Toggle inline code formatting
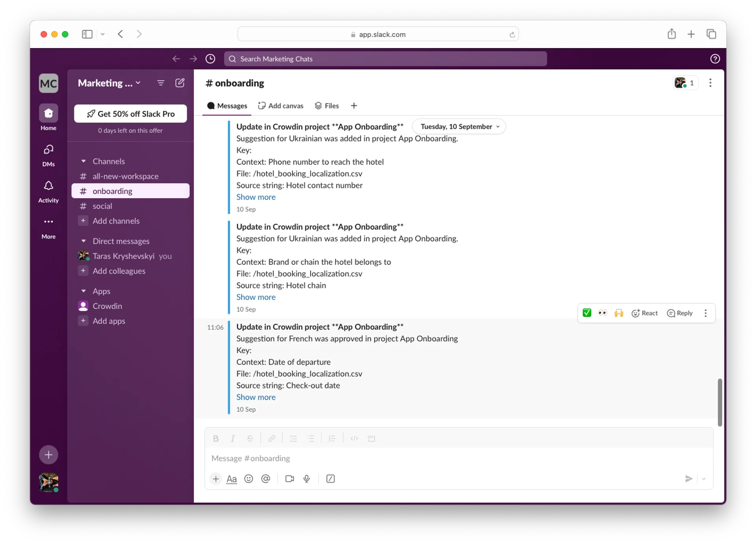Image resolution: width=756 pixels, height=544 pixels. click(x=354, y=438)
